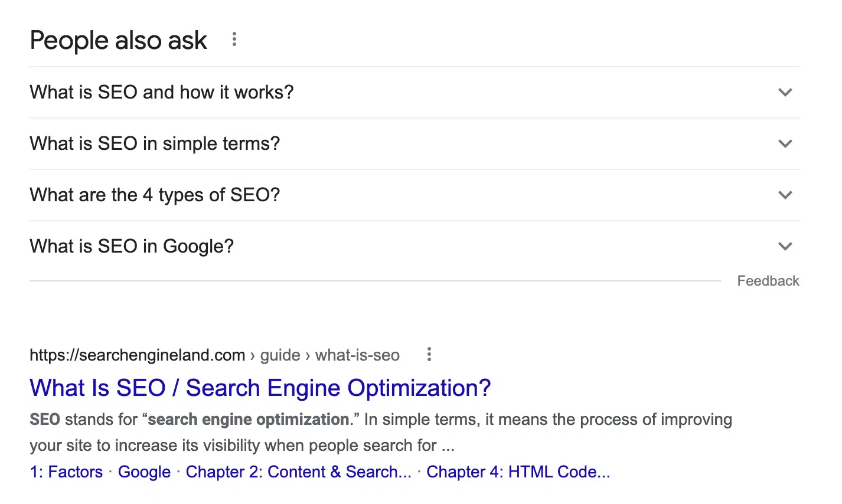Click the 'guide' breadcrumb segment
This screenshot has width=842, height=504.
tap(280, 355)
